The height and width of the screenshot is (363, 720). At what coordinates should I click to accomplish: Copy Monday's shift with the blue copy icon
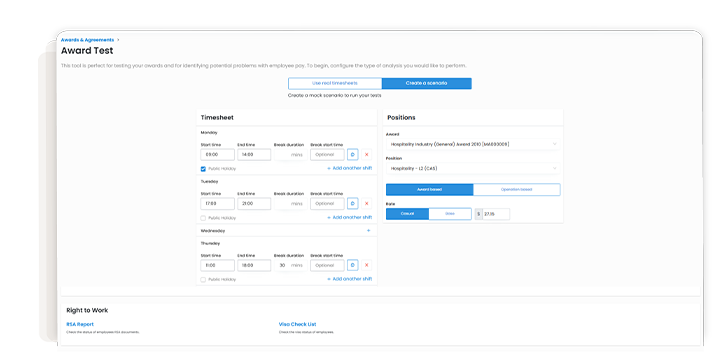352,155
